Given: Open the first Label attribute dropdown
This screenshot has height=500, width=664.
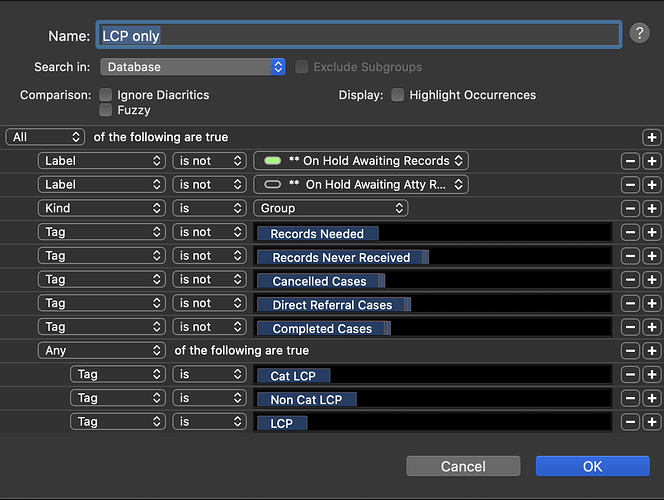Looking at the screenshot, I should pyautogui.click(x=102, y=161).
